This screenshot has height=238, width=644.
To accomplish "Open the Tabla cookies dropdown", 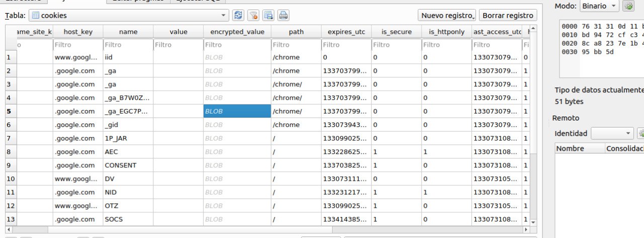I will [x=129, y=16].
